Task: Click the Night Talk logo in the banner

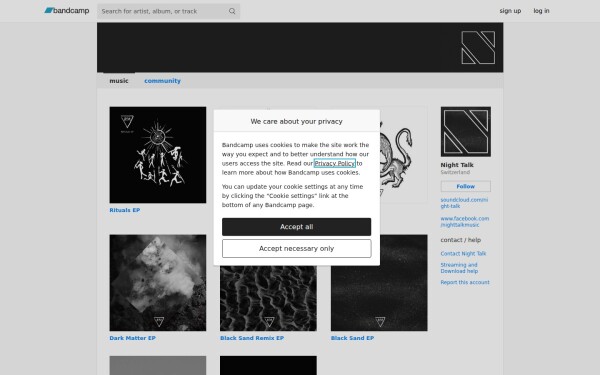Action: [478, 47]
